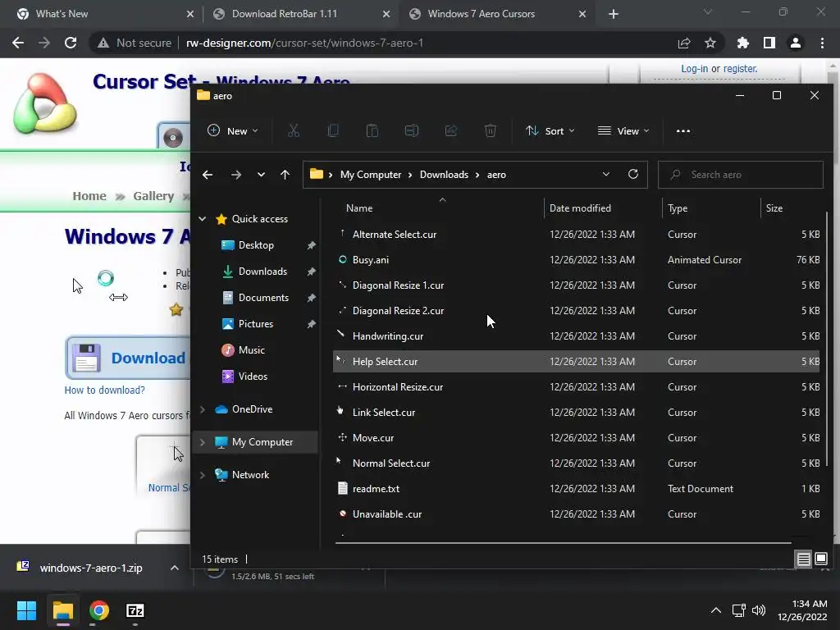
Task: Expand OneDrive tree node
Action: (203, 409)
